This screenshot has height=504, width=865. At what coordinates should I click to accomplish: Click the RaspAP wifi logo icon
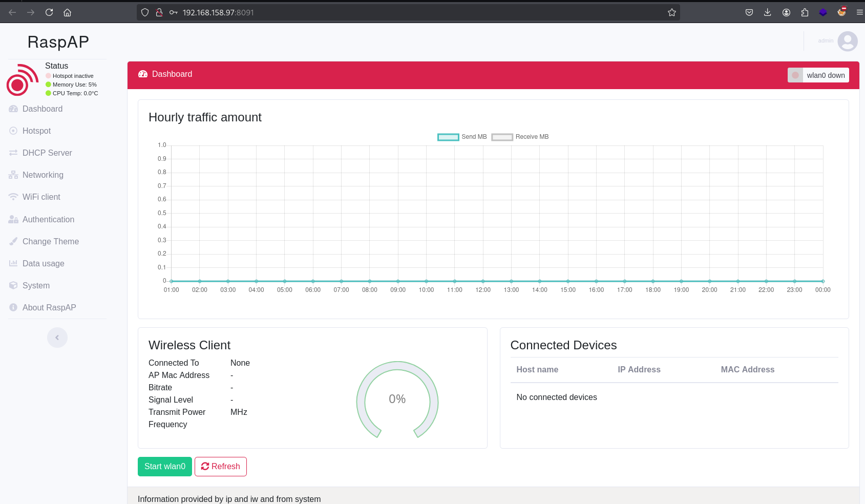22,80
